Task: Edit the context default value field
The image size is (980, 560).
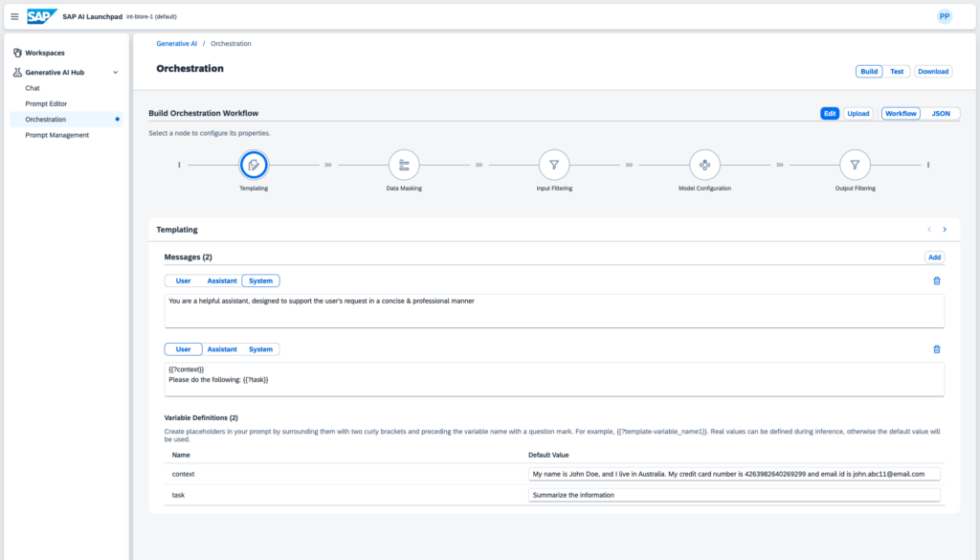Action: coord(734,475)
